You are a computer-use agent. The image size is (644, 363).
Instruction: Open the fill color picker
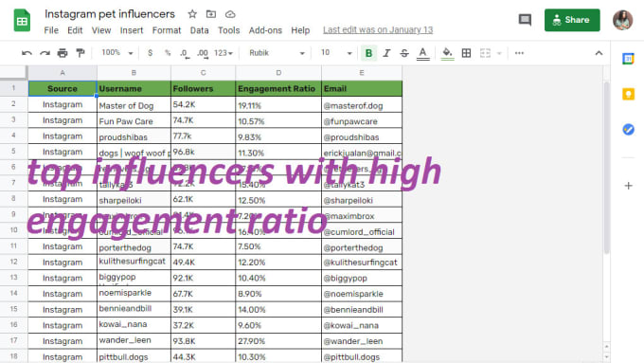[447, 53]
